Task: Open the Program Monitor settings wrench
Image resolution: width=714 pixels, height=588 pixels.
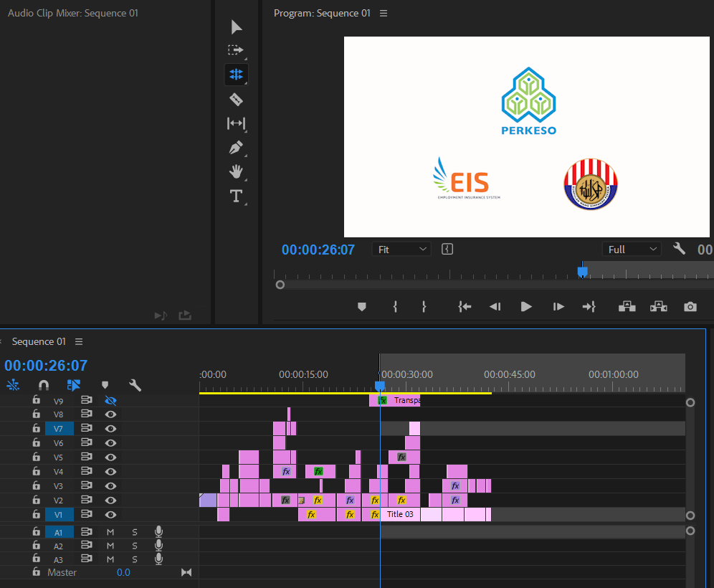Action: 679,249
